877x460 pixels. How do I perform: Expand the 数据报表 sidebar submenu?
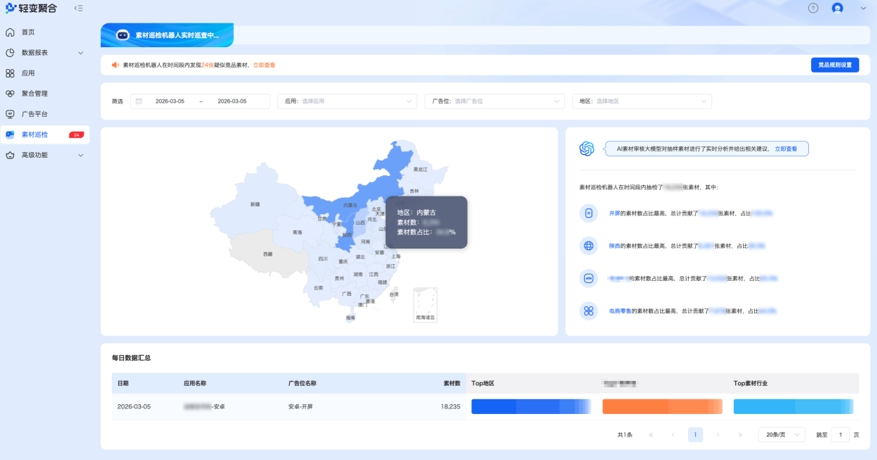coord(81,53)
